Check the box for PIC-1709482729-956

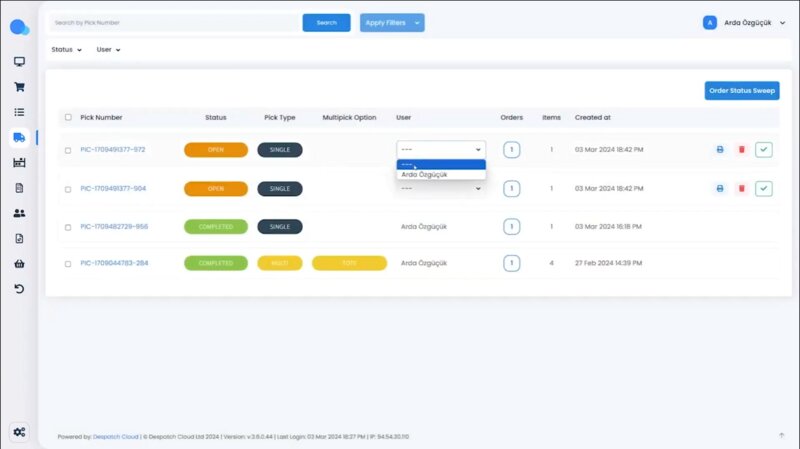[x=68, y=227]
